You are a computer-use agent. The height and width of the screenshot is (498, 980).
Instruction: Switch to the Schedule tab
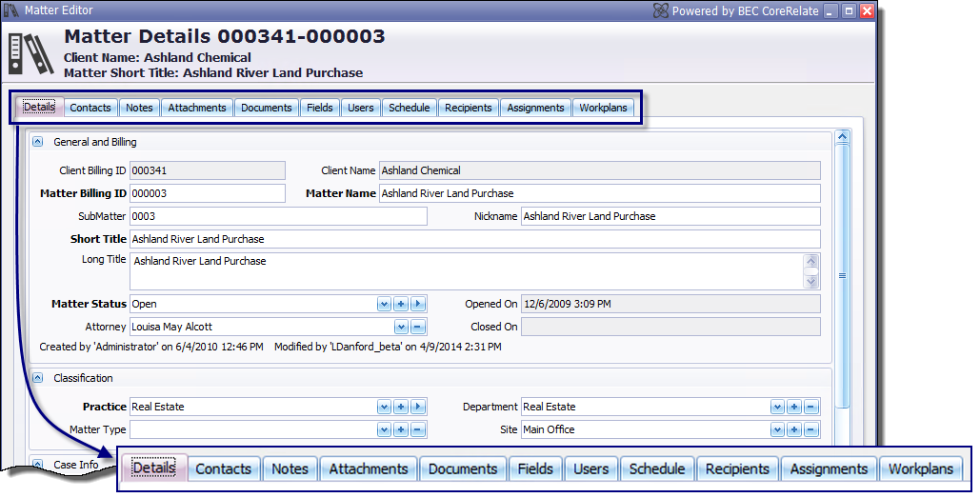pos(410,108)
